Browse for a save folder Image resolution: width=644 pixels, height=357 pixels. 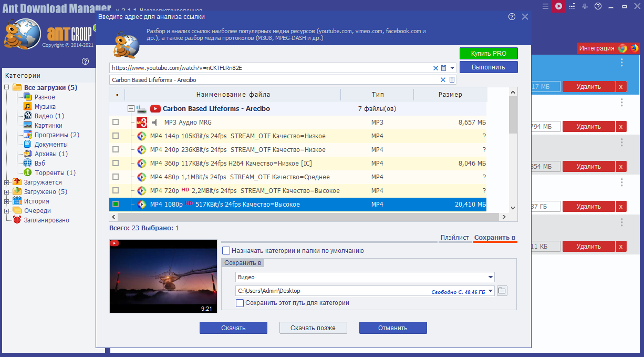[502, 291]
